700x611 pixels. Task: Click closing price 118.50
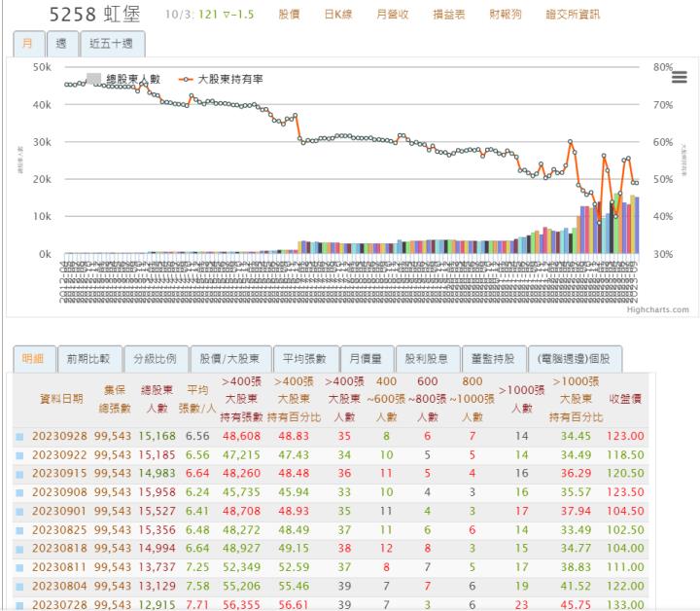pyautogui.click(x=625, y=455)
